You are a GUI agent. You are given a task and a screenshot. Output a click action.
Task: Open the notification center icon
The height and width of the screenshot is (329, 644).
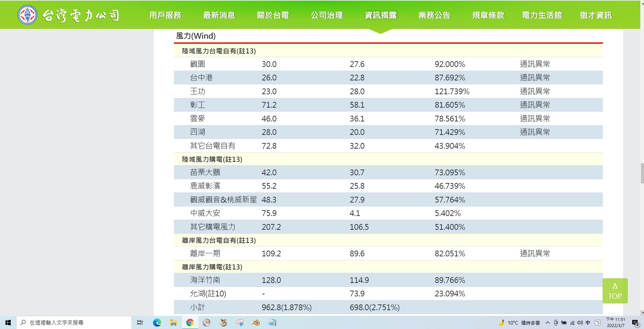point(635,323)
